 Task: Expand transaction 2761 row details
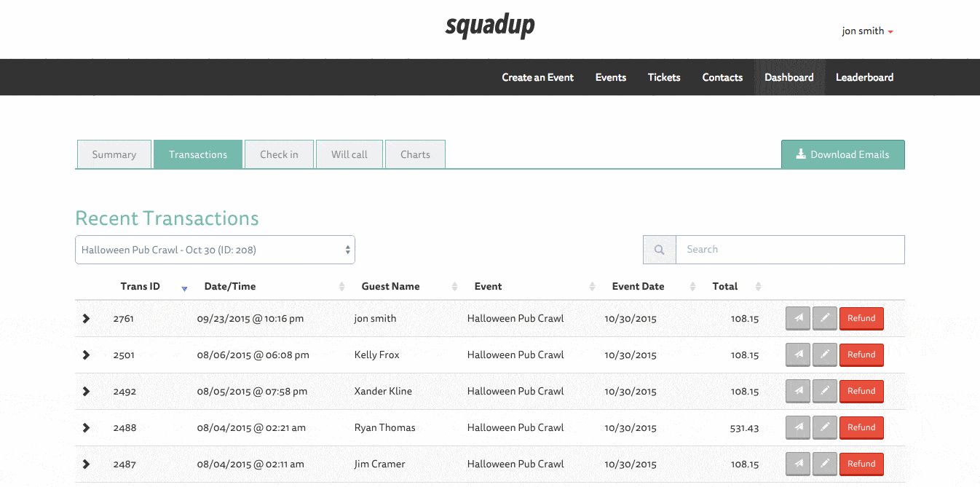click(86, 319)
